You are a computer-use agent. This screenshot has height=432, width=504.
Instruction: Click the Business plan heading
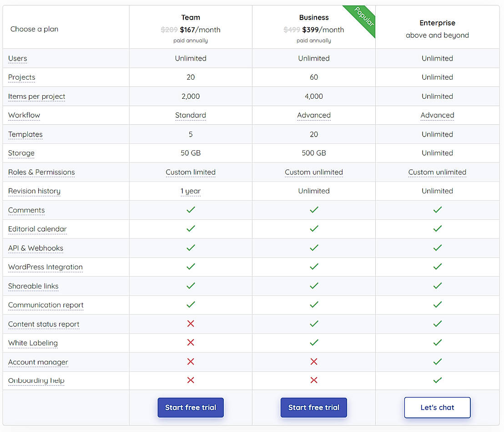click(x=314, y=17)
